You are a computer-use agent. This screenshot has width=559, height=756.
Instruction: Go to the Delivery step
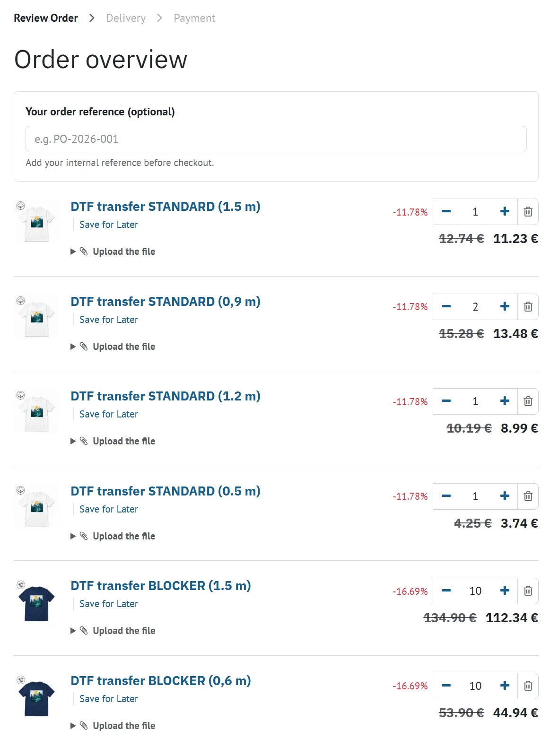[x=126, y=18]
